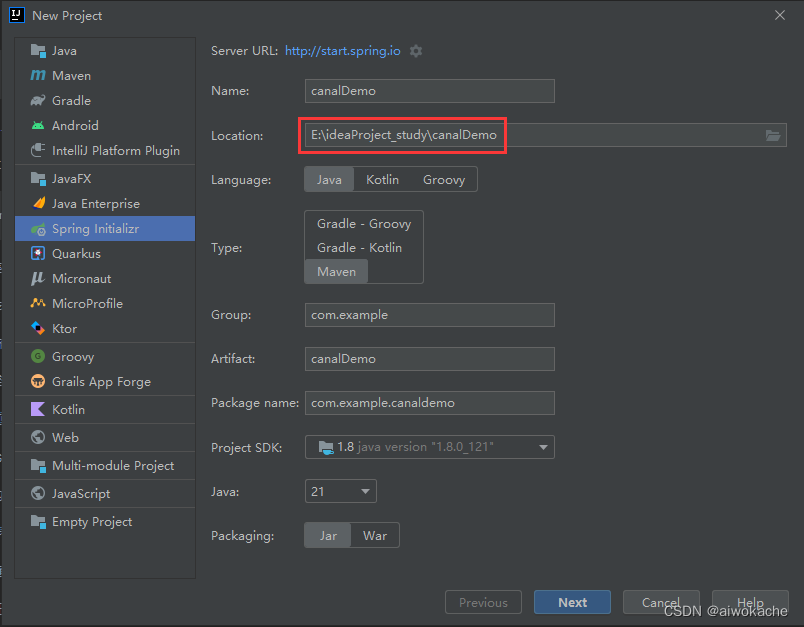The height and width of the screenshot is (627, 804).
Task: Click the Kotlin K icon
Action: pyautogui.click(x=38, y=409)
